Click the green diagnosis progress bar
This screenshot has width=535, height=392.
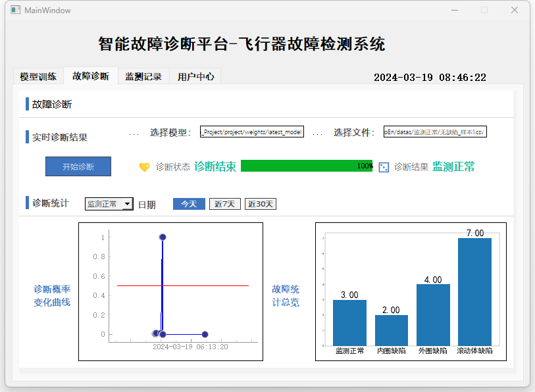point(306,166)
